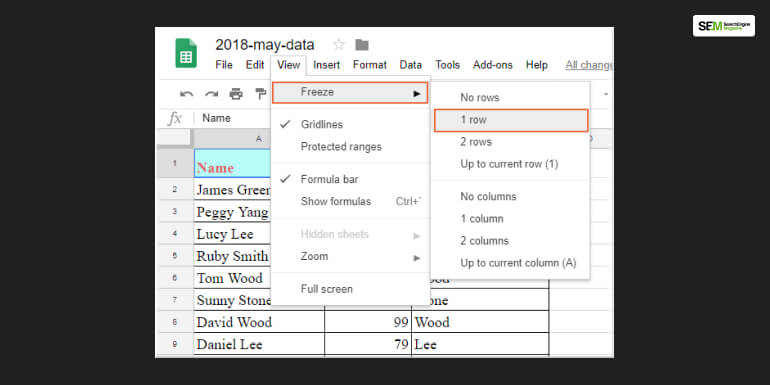770x385 pixels.
Task: Click Protected ranges menu item
Action: 351,147
